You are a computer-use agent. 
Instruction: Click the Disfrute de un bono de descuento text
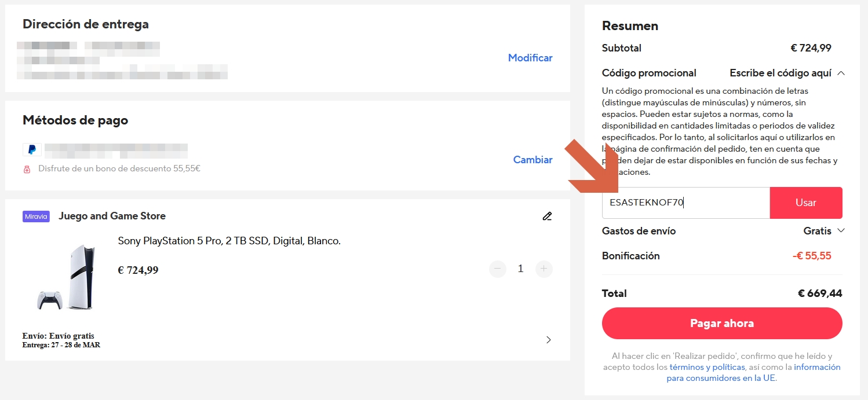pyautogui.click(x=119, y=169)
